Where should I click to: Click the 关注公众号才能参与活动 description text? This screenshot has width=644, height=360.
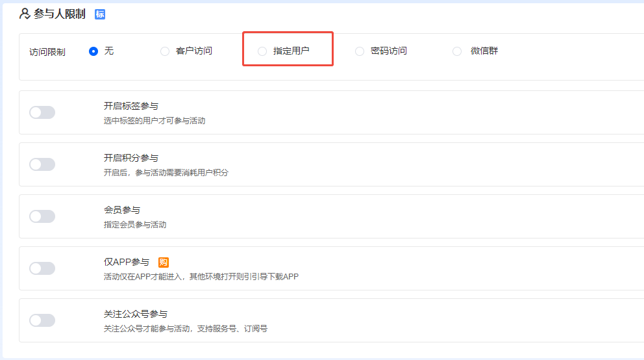(186, 329)
